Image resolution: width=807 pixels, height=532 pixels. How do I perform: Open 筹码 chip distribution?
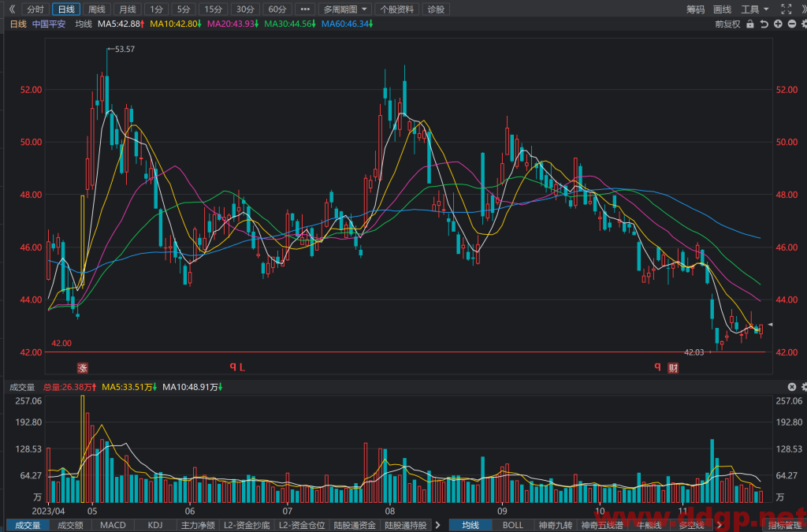[x=695, y=9]
